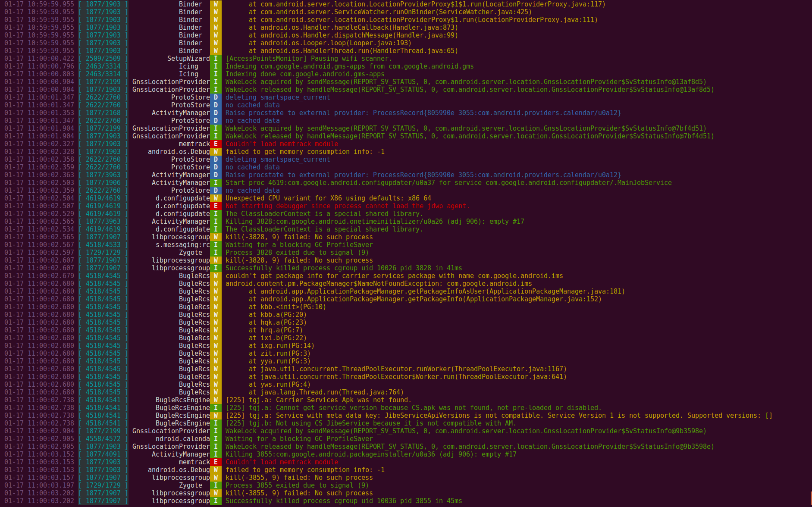
Task: Click 'couldn't get package info for carrier services' warning
Action: click(394, 276)
